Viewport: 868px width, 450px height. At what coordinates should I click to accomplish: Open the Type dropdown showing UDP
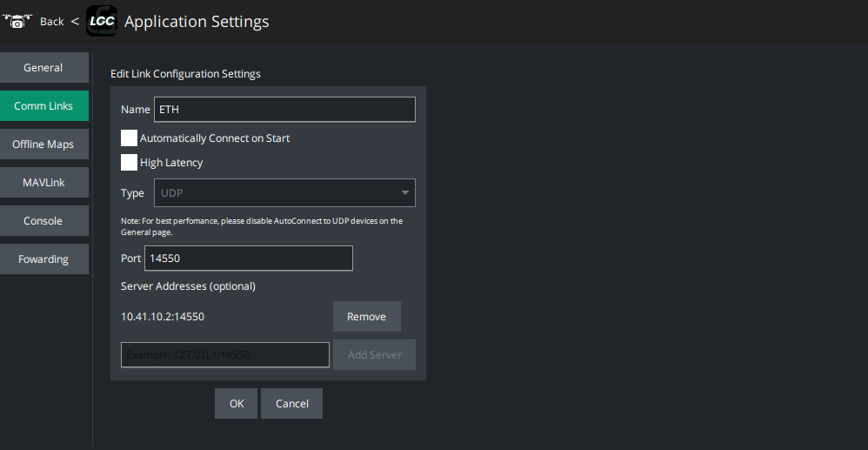(x=284, y=193)
